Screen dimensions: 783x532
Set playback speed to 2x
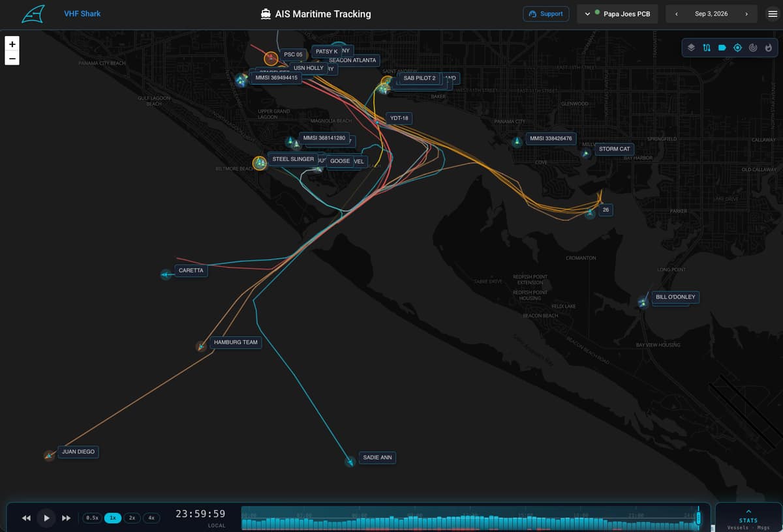(x=132, y=518)
